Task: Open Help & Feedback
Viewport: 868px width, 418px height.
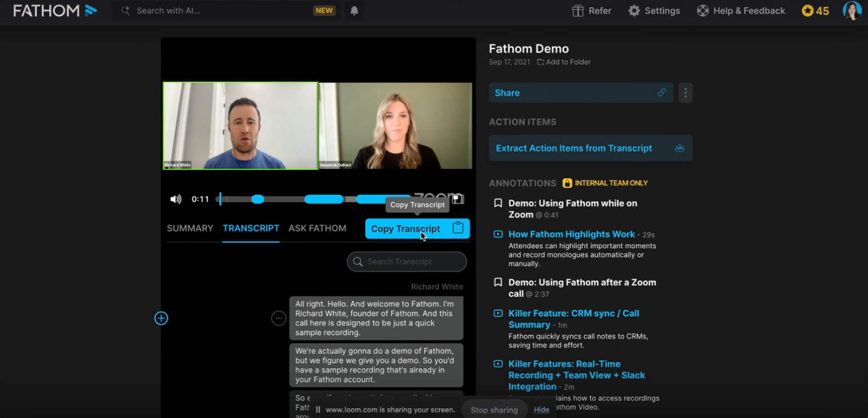Action: (x=740, y=11)
